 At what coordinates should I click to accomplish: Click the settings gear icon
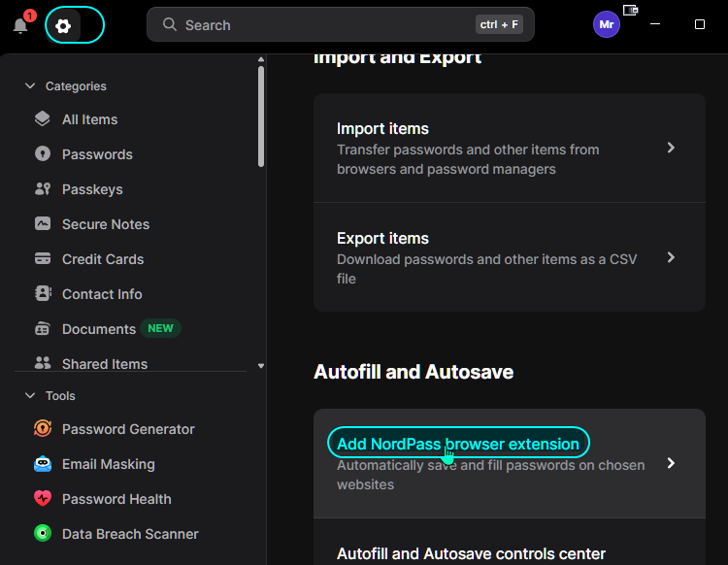click(63, 25)
